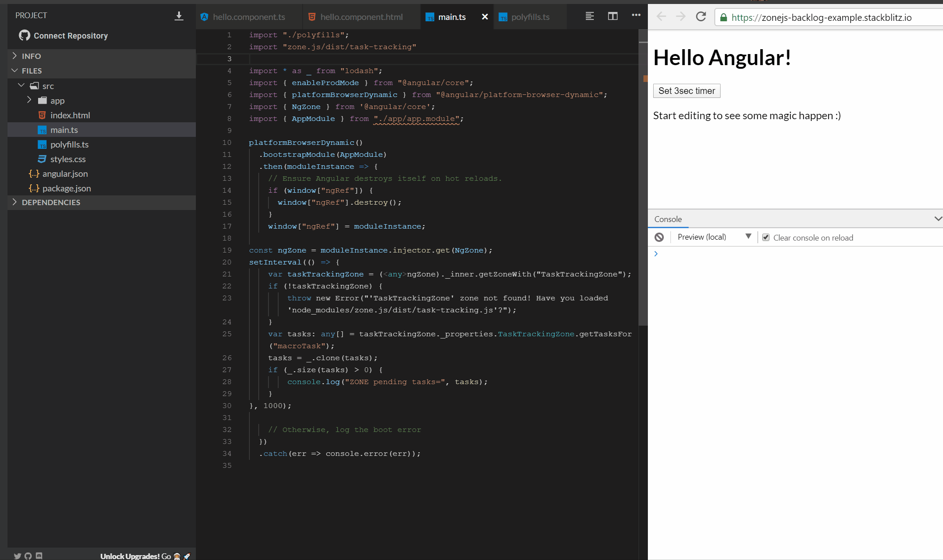Clear the console using the block icon
Viewport: 943px width, 560px height.
point(659,237)
